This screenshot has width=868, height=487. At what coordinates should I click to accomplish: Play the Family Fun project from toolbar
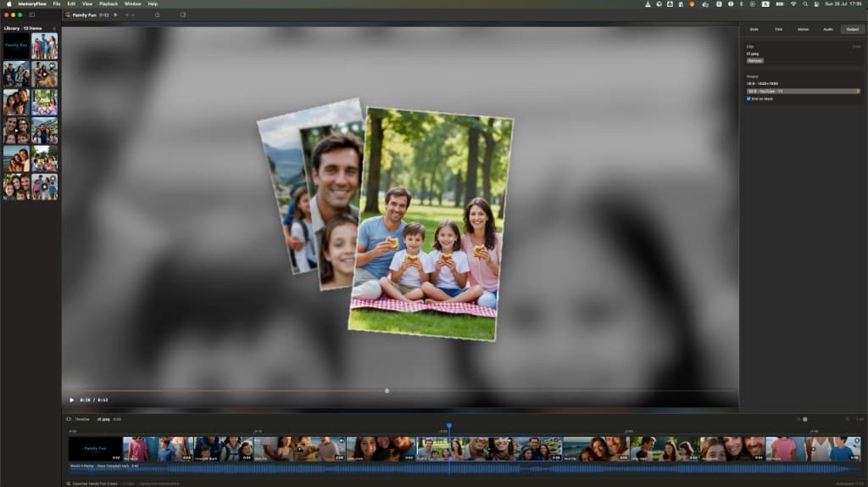(x=115, y=15)
